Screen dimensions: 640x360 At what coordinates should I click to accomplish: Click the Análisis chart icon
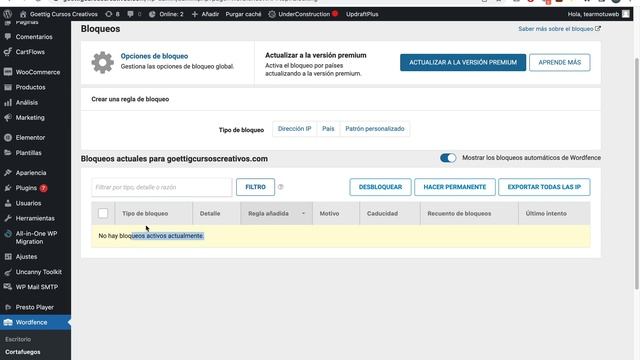8,102
